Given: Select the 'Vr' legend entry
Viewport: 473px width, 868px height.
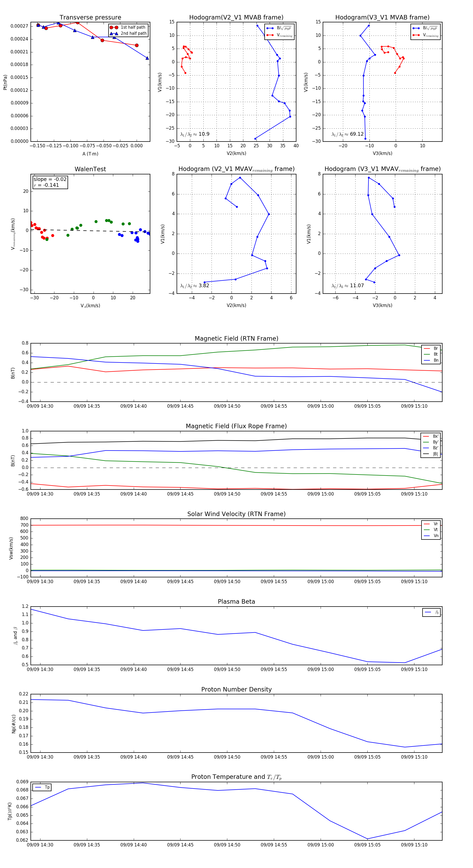Looking at the screenshot, I should click(x=431, y=524).
